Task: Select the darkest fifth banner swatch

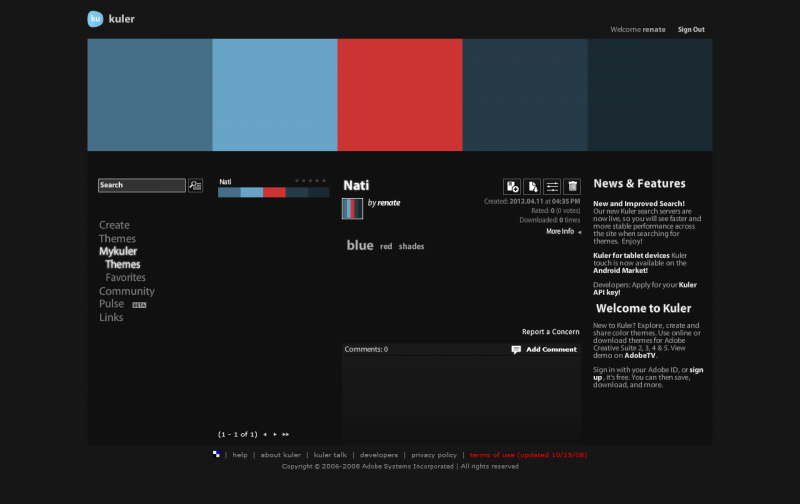Action: coord(650,95)
